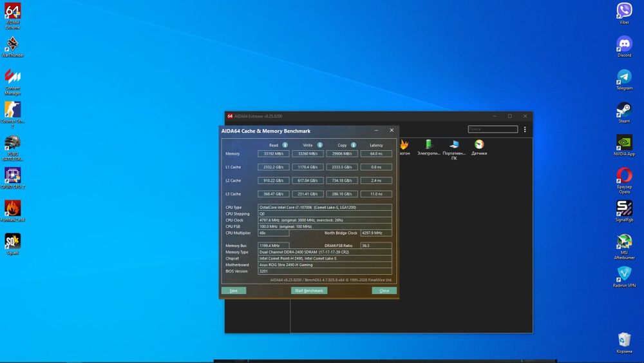Select the PUBG BATTLEGROUNDS desktop icon
This screenshot has height=363, width=644.
coord(13,148)
